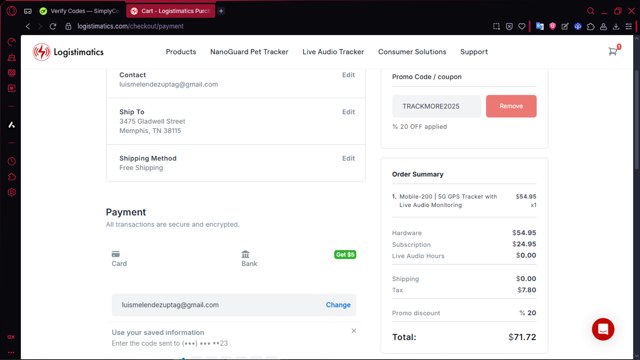The height and width of the screenshot is (360, 640).
Task: Open the GX workspaces icon beside the tabs
Action: click(x=28, y=11)
